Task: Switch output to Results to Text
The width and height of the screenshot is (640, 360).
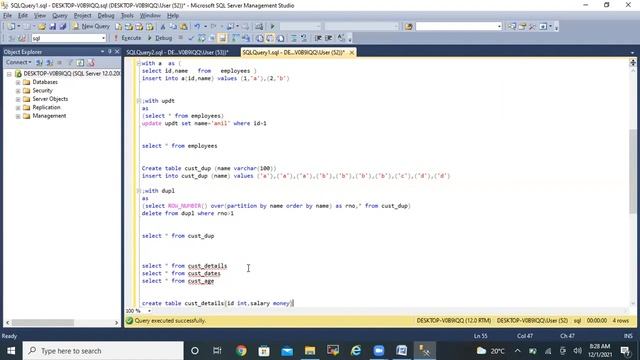Action: (260, 38)
